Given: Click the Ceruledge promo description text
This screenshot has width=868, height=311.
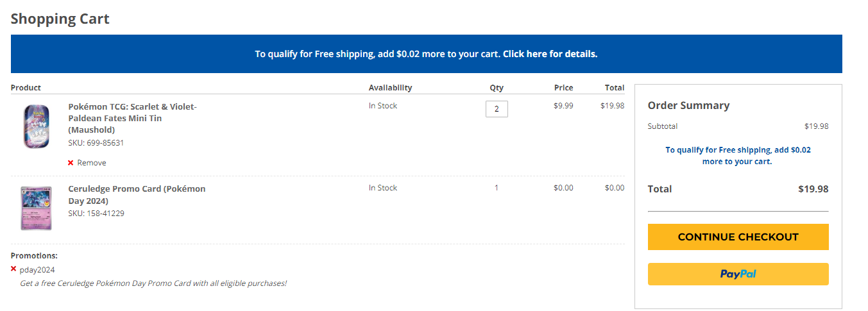Looking at the screenshot, I should 153,283.
